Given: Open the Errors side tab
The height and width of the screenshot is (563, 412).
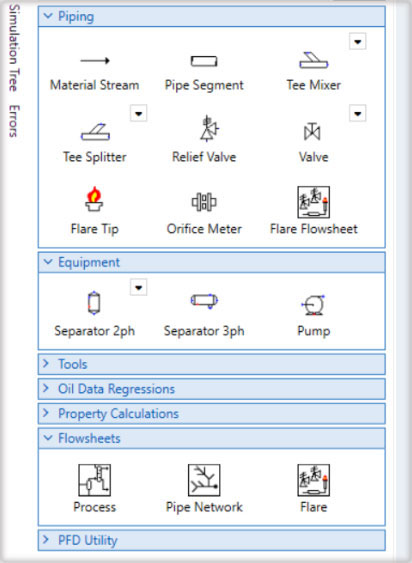Looking at the screenshot, I should (x=13, y=121).
